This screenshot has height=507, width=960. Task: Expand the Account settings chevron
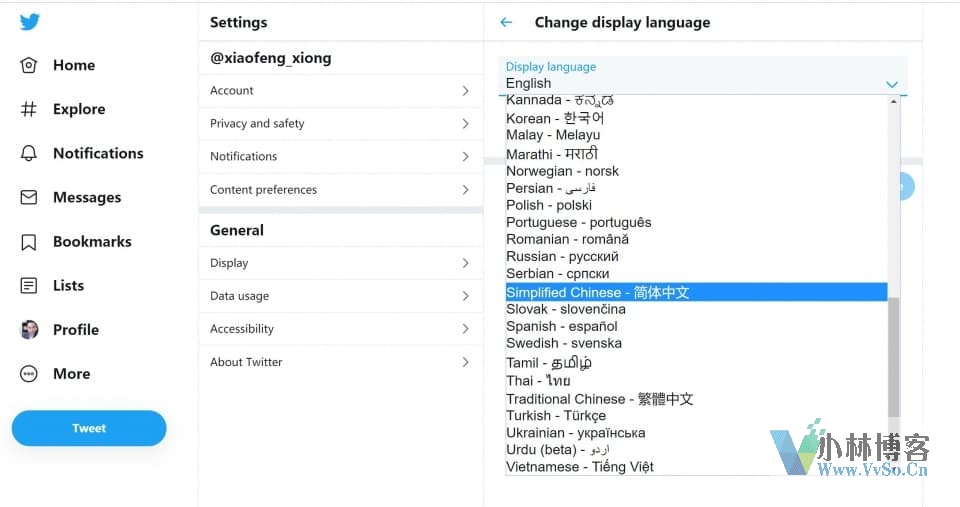tap(465, 91)
